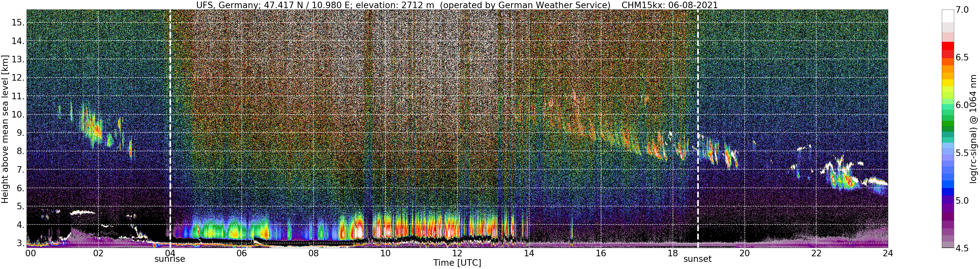The width and height of the screenshot is (980, 269).
Task: Click the colorbar tick value 5.0
Action: 962,200
